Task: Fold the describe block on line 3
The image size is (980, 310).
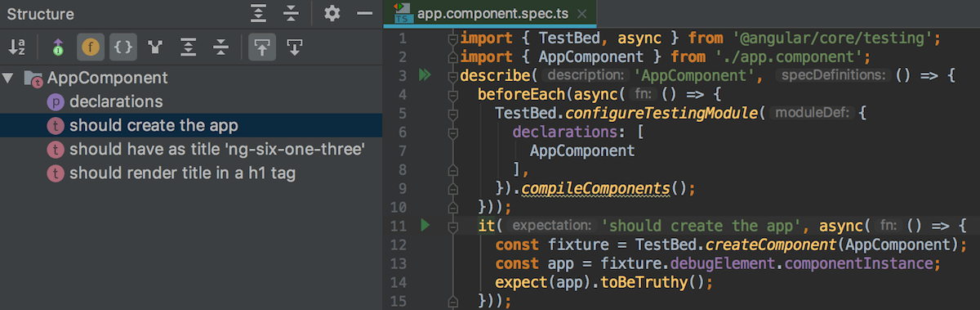Action: click(x=452, y=76)
